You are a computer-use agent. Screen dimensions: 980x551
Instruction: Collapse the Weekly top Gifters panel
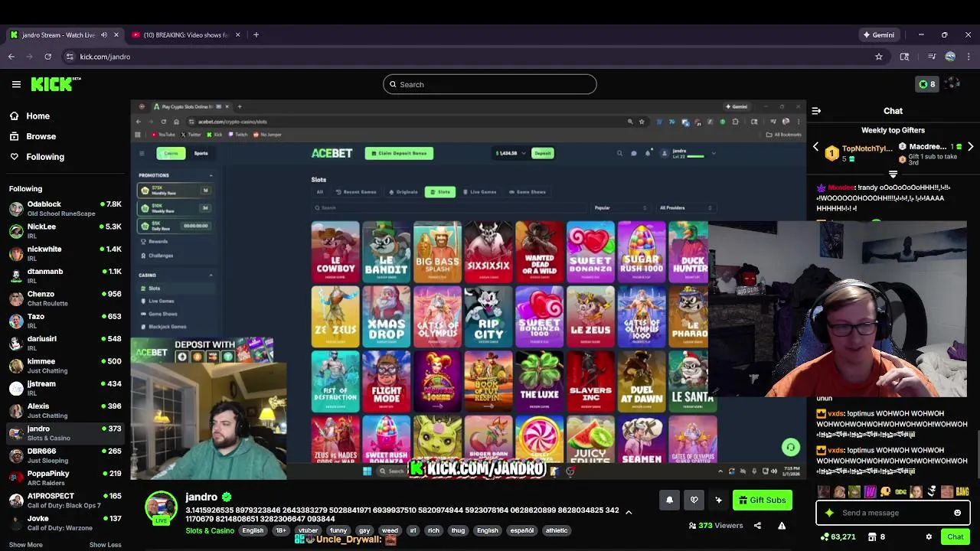(893, 174)
